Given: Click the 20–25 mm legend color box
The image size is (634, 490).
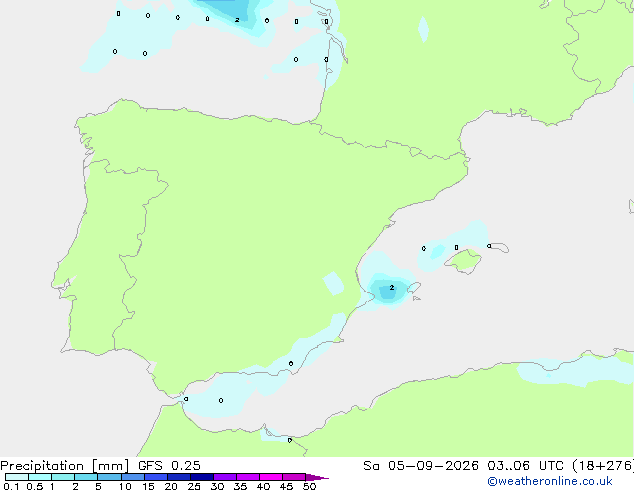Looking at the screenshot, I should 178,477.
